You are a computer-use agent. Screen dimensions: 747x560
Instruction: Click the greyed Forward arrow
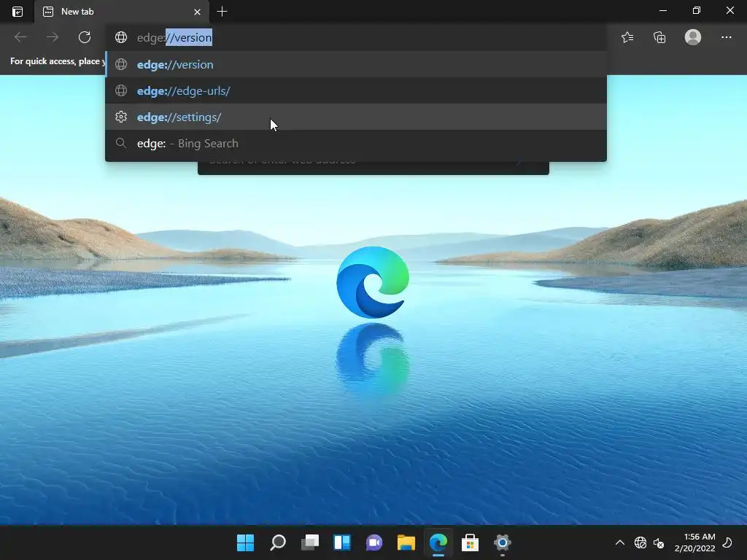[x=53, y=37]
